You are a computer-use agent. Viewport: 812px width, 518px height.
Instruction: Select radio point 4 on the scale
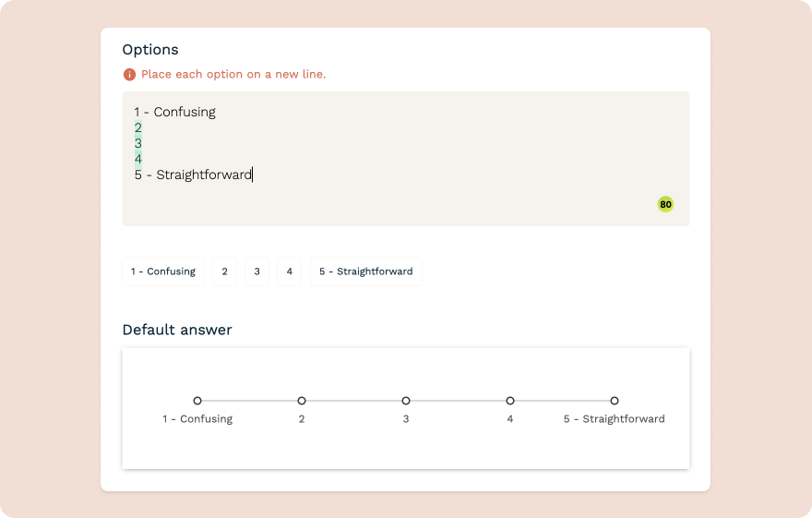pos(510,401)
